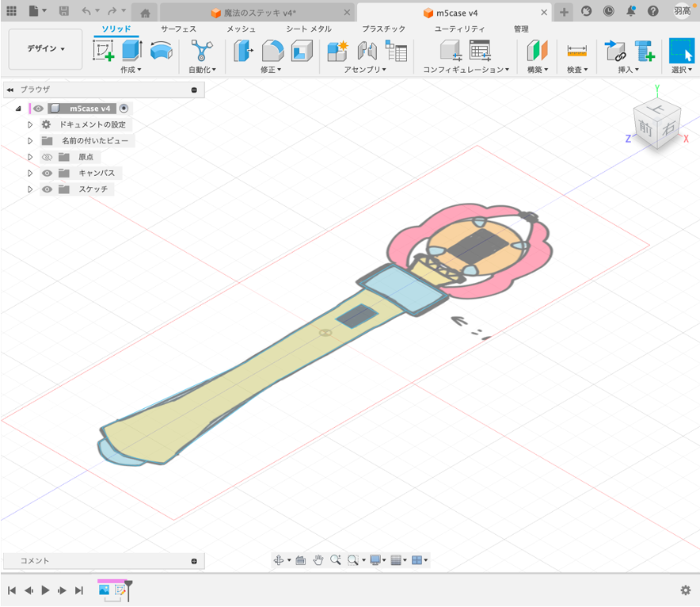
Task: Switch to the 魔法のステッキ v4 document tab
Action: 255,13
